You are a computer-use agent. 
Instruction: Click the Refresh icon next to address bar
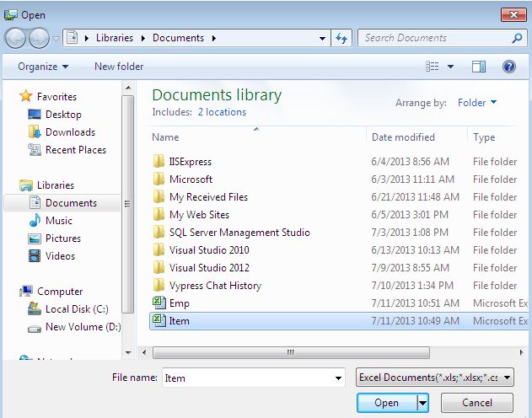[x=341, y=38]
